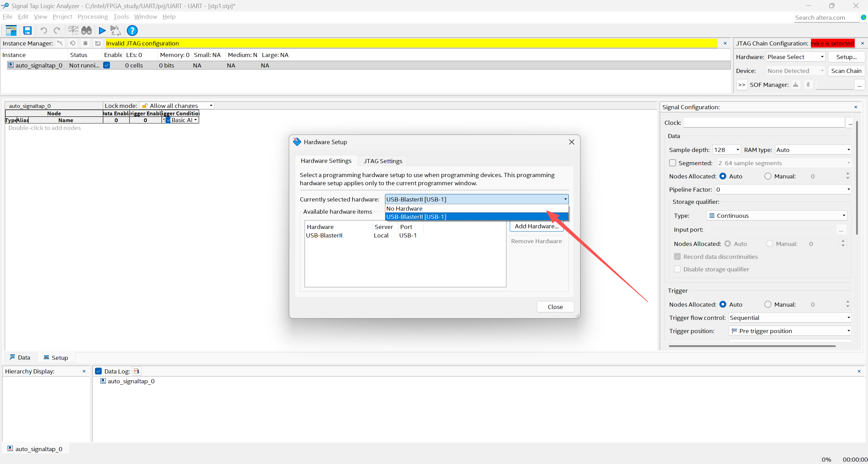868x464 pixels.
Task: Open the Trigger position dropdown
Action: point(790,331)
